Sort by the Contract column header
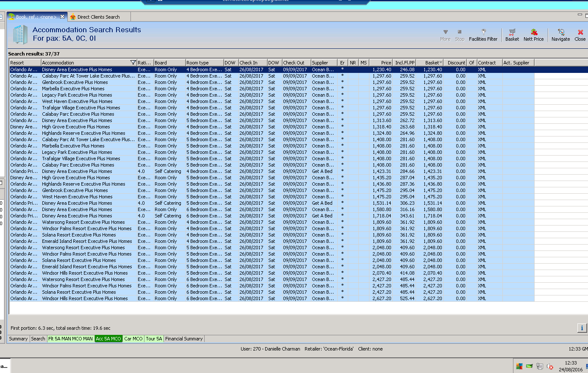Screen dimensions: 588x373 [490, 63]
